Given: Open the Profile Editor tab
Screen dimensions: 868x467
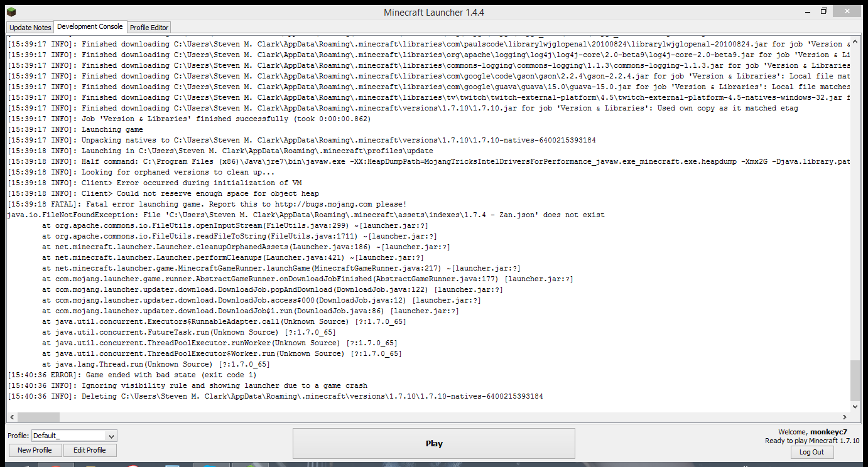Looking at the screenshot, I should tap(149, 28).
